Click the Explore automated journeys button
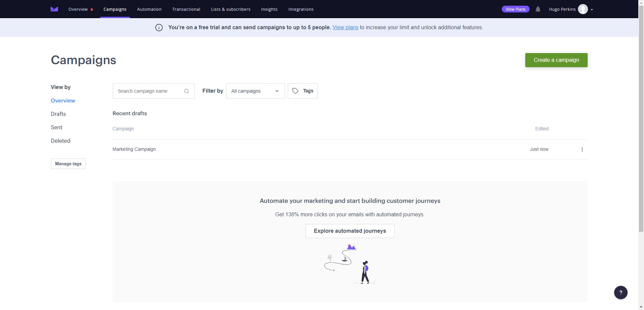Screen dimensions: 644x310 click(x=350, y=231)
